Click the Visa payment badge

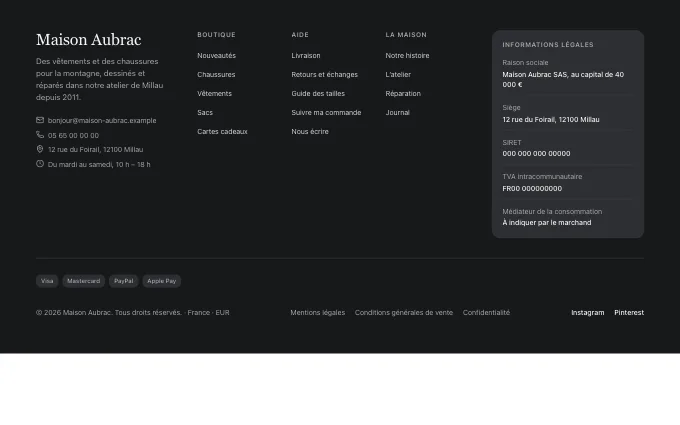click(47, 281)
